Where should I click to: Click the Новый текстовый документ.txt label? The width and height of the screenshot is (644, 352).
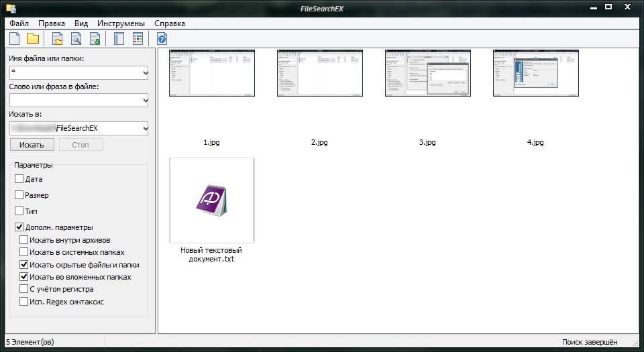tap(211, 254)
